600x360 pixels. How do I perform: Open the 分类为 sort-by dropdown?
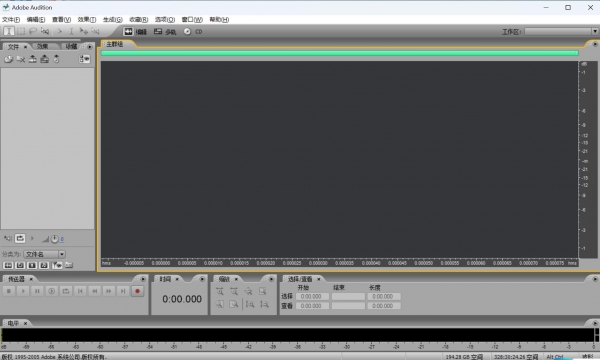pos(44,254)
